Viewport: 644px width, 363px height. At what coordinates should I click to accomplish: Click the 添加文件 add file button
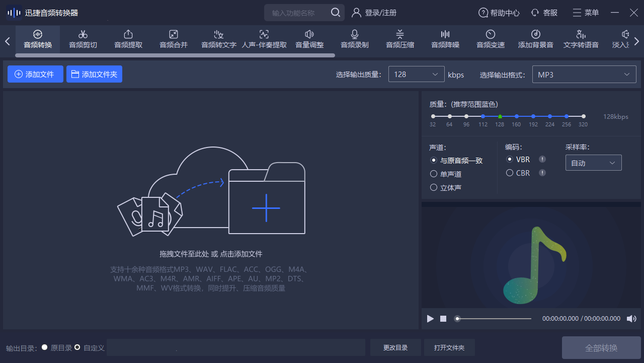(x=35, y=74)
